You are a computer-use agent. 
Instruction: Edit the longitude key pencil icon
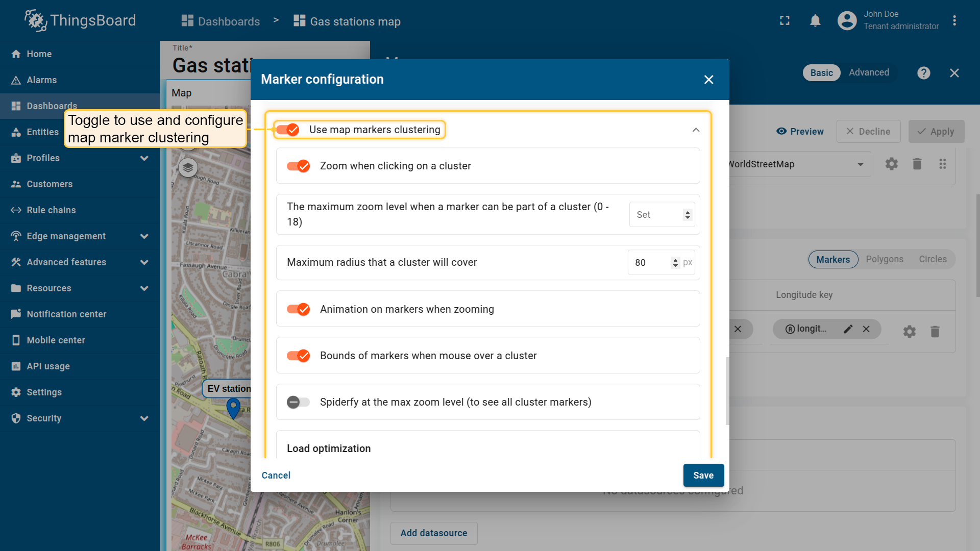point(848,329)
